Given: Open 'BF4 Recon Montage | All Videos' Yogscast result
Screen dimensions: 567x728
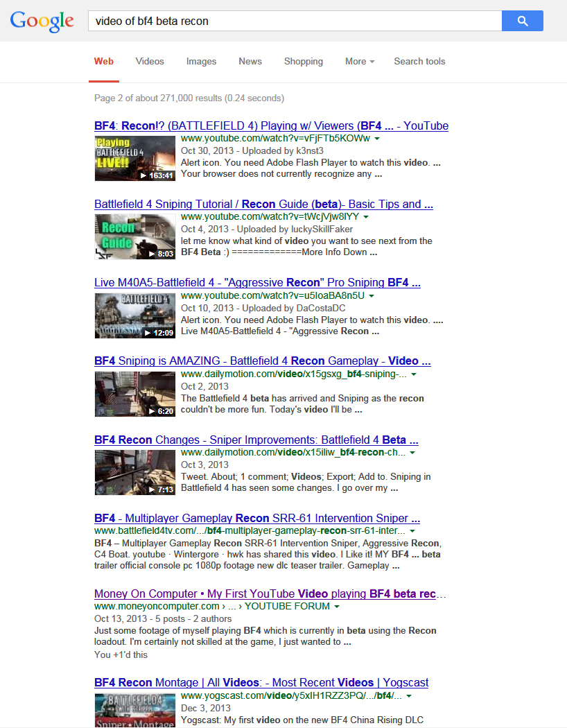Looking at the screenshot, I should [x=261, y=682].
